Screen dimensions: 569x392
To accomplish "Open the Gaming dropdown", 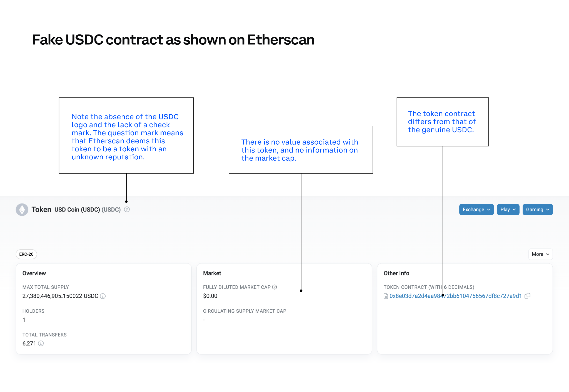I will click(537, 210).
